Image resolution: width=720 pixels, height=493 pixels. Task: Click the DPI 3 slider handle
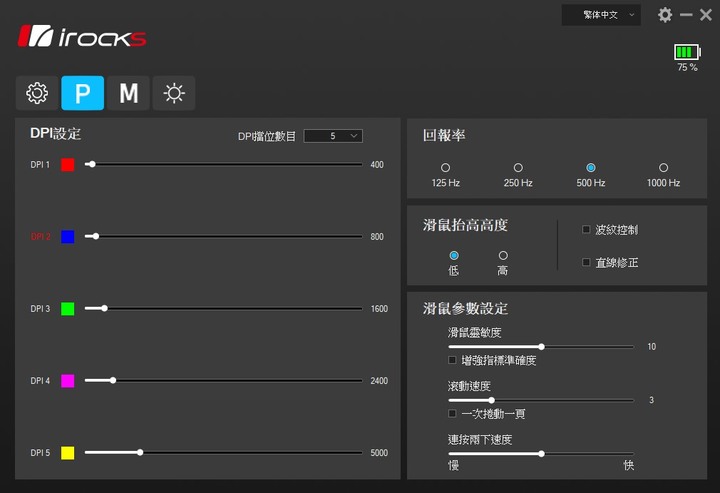(105, 308)
